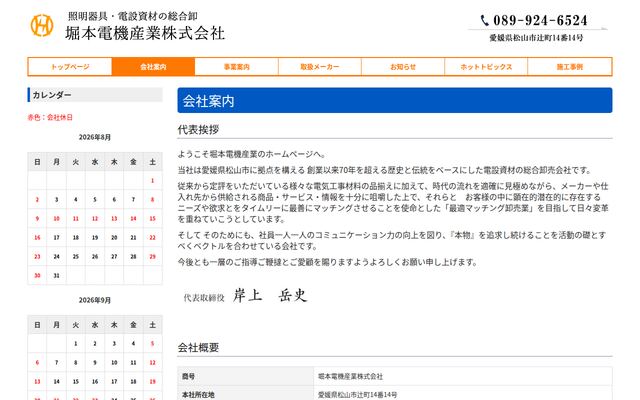Image resolution: width=640 pixels, height=400 pixels.
Task: Click the sentence mentioning 創業以来70年
Action: pyautogui.click(x=384, y=170)
